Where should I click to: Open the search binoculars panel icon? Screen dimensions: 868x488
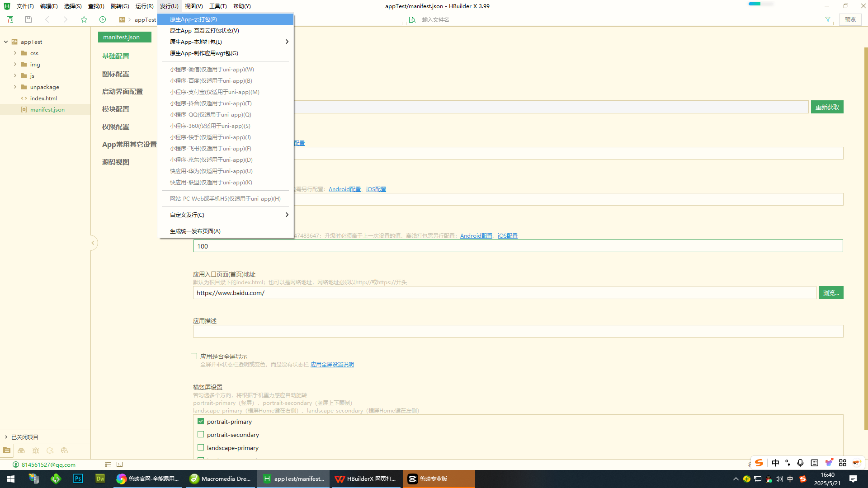coord(21,450)
